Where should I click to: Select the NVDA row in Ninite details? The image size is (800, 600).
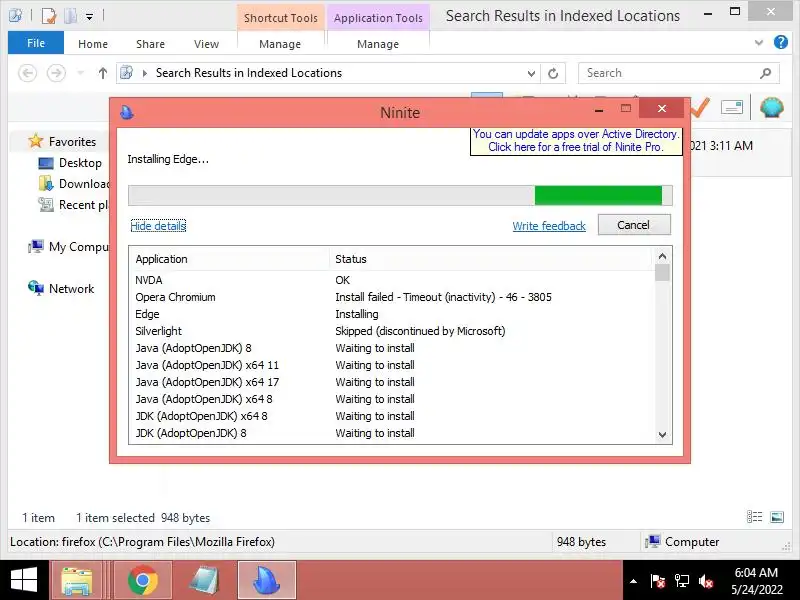click(391, 280)
